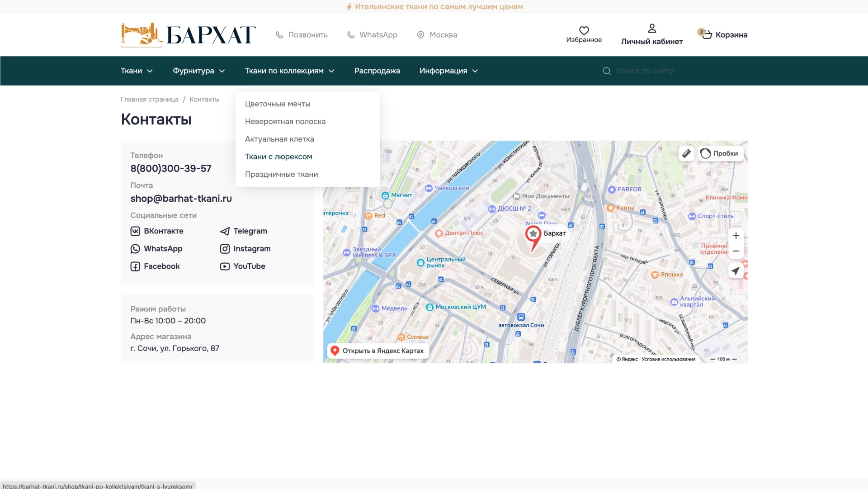Open the Telegram social icon
Screen dimensions: 868x489
[x=225, y=231]
